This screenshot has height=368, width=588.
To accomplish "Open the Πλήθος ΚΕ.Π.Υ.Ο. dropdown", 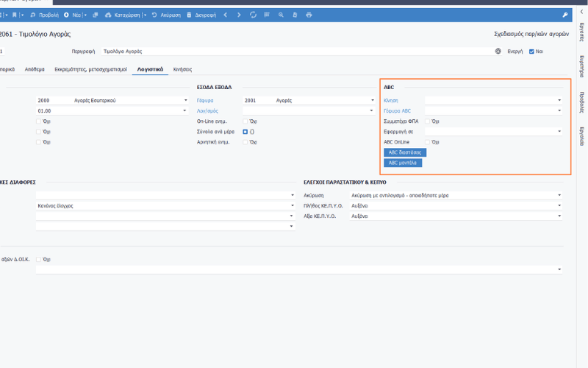I will pyautogui.click(x=559, y=206).
